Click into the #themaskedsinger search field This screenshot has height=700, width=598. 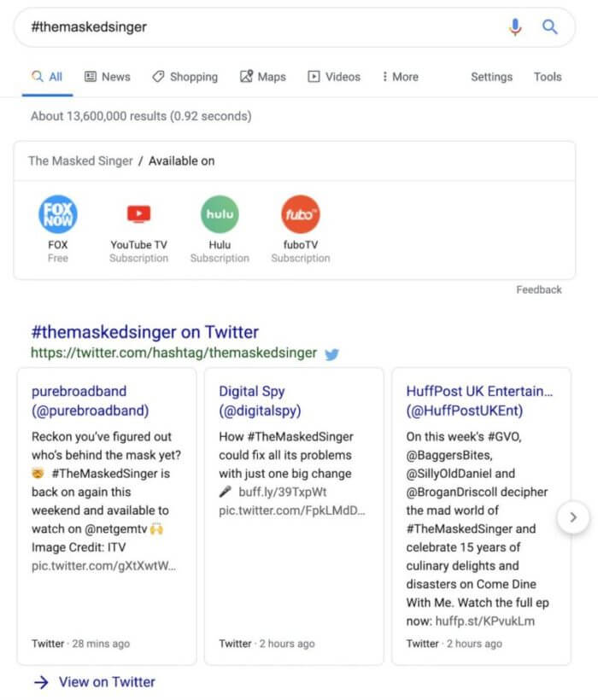(263, 27)
